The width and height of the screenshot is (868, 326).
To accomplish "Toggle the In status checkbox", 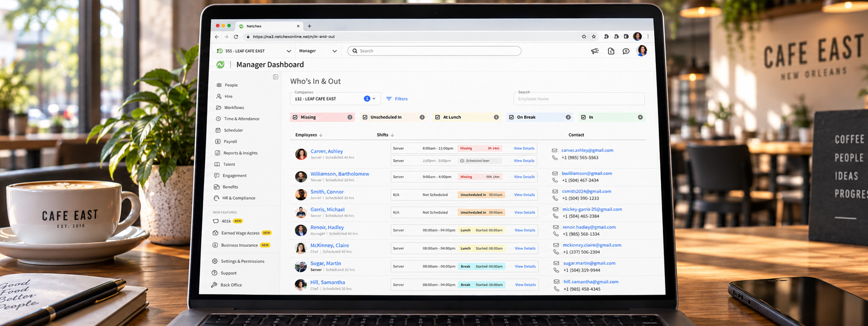I will 583,117.
